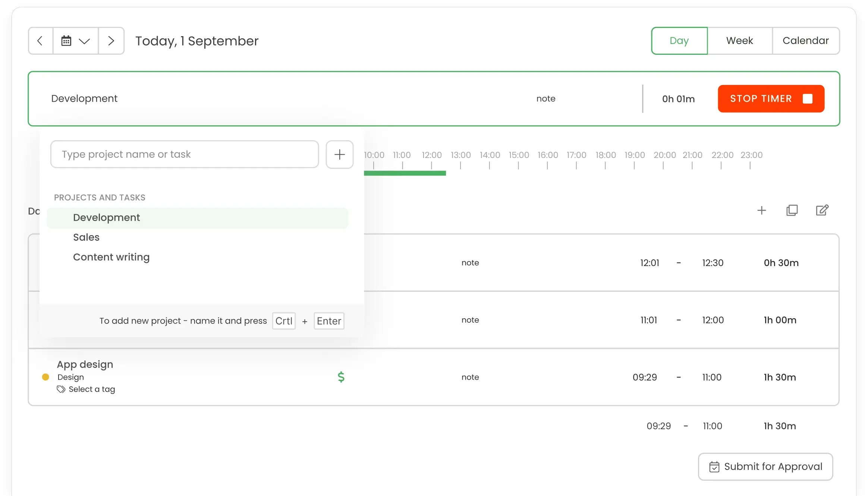
Task: Click inside the project name search field
Action: coord(185,154)
